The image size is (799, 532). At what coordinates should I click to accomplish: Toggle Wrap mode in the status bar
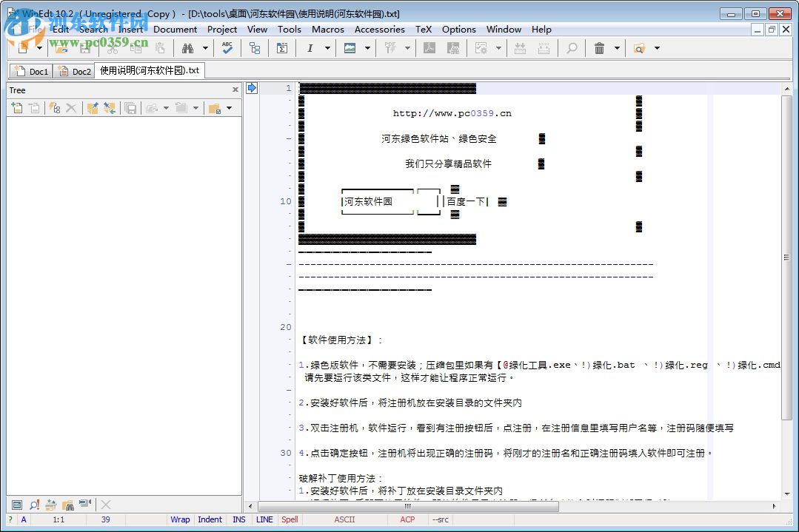pyautogui.click(x=180, y=519)
